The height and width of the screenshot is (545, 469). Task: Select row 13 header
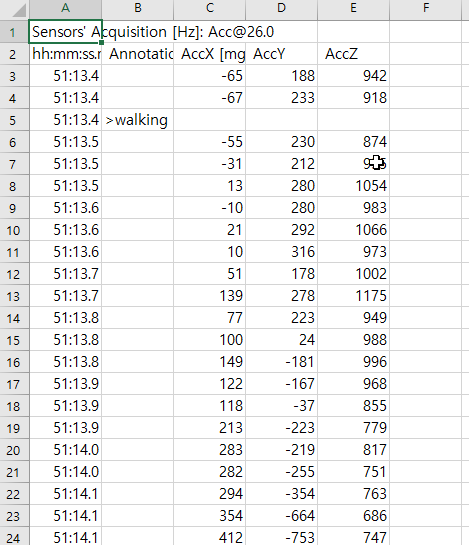(14, 296)
